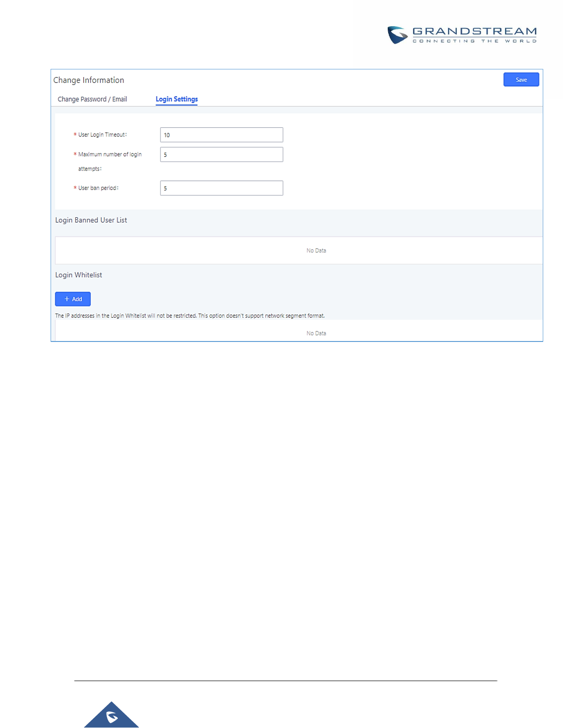Click the Login Whitelist section heading

(79, 275)
